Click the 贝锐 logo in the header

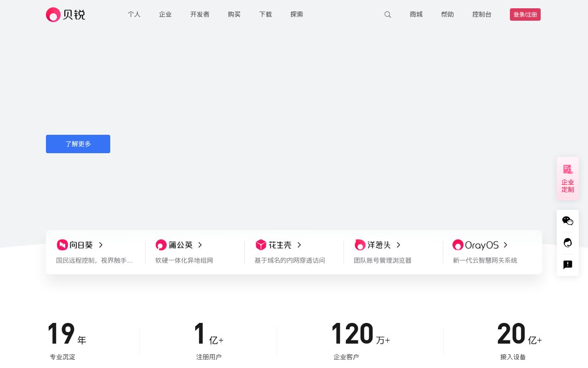[66, 15]
